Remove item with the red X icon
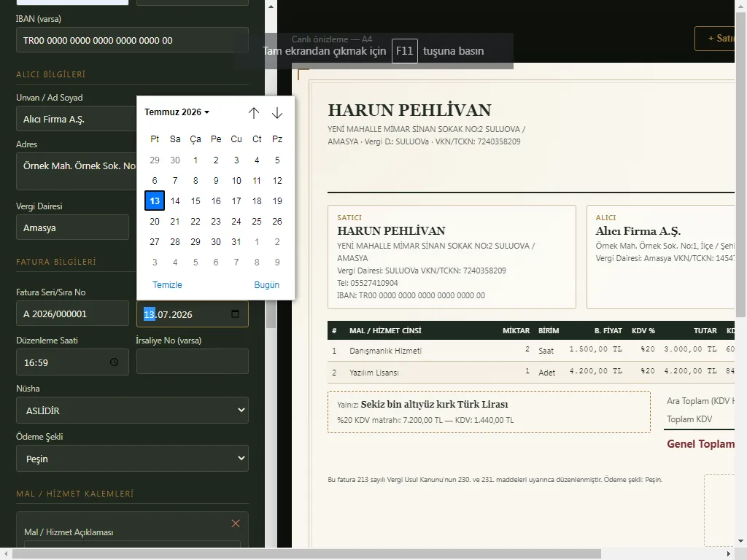The image size is (747, 560). (236, 524)
